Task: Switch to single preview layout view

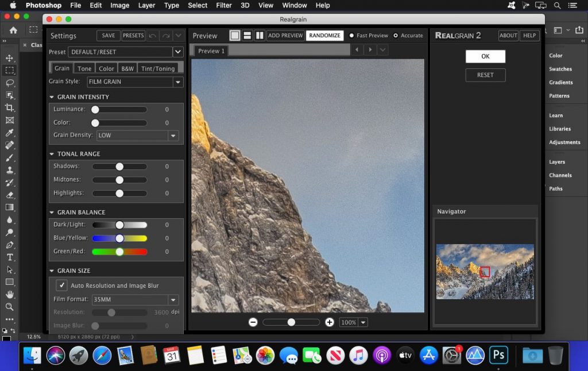Action: (x=234, y=35)
